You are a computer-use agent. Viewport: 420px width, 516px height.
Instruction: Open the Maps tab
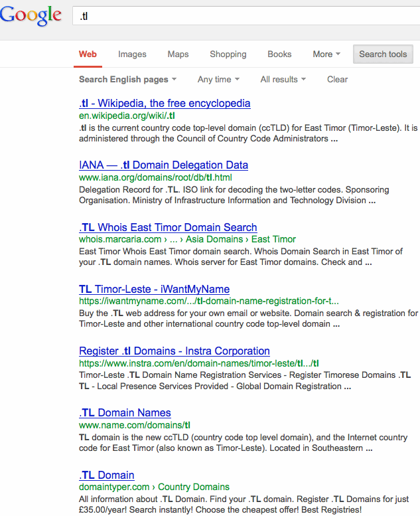point(178,54)
